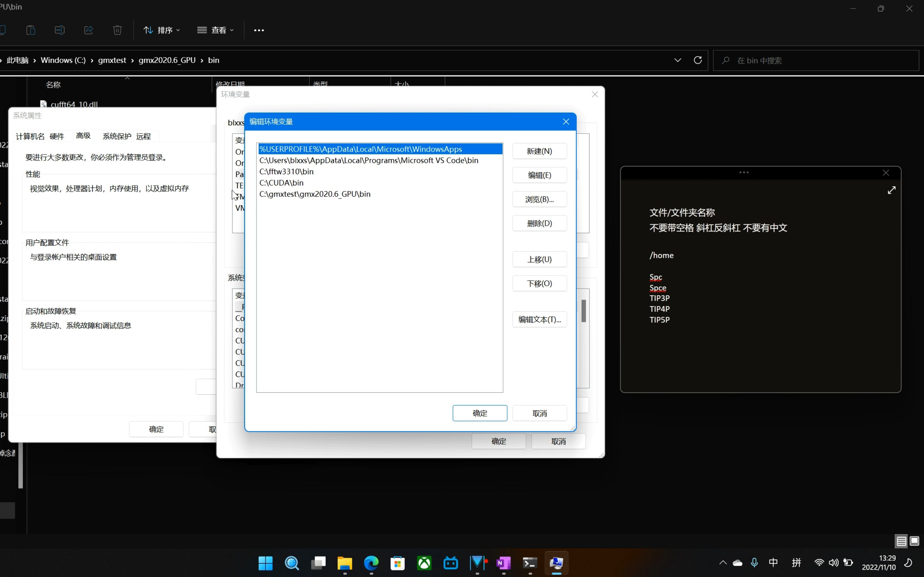Open File Explorer from the taskbar

[x=344, y=563]
